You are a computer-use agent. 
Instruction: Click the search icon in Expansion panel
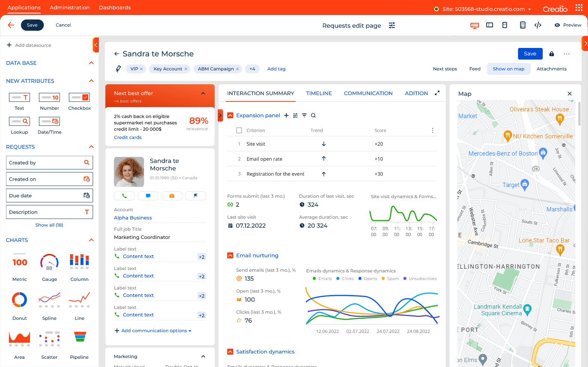[x=313, y=115]
